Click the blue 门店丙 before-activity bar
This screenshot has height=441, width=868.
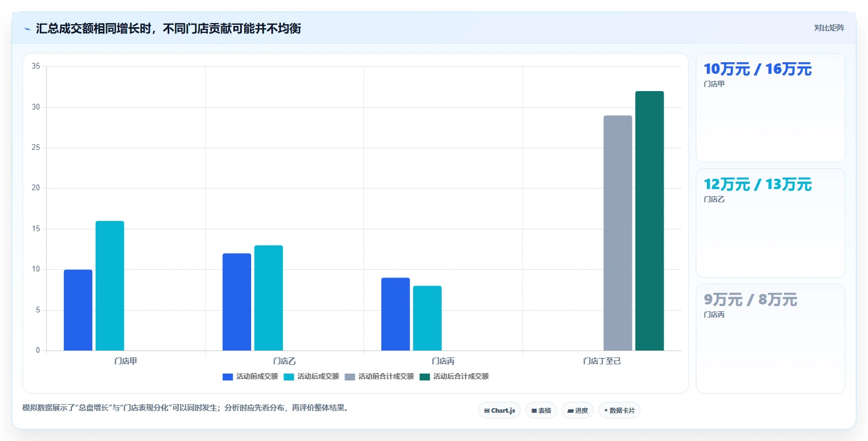395,314
